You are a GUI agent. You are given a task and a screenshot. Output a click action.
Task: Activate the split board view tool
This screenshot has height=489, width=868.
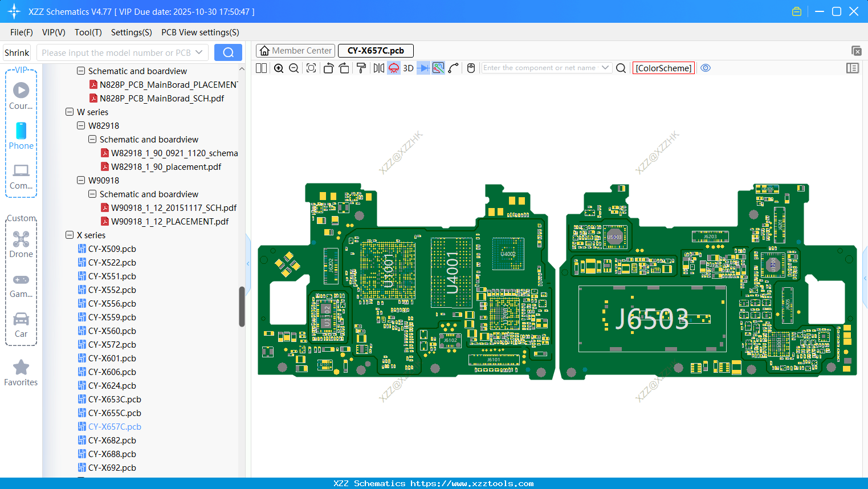tap(260, 68)
